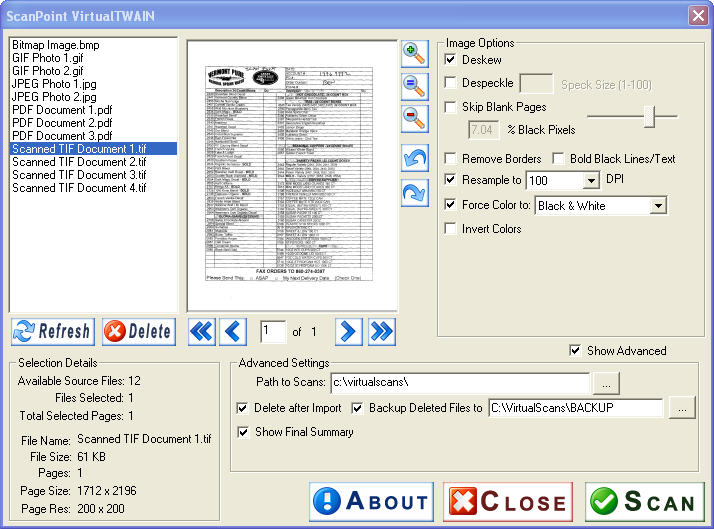Open the Resample DPI dropdown
Image resolution: width=714 pixels, height=529 pixels.
(590, 181)
